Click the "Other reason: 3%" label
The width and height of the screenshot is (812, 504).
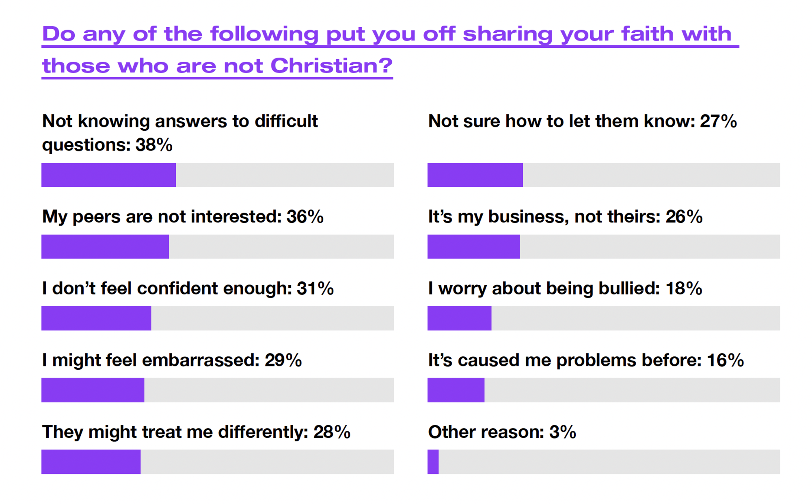502,432
